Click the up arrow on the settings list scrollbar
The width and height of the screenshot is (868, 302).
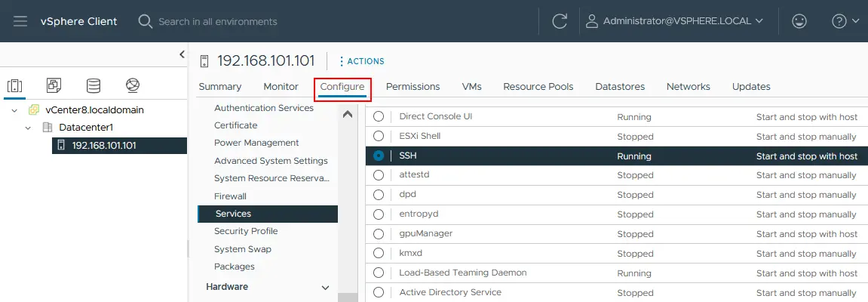(x=348, y=115)
